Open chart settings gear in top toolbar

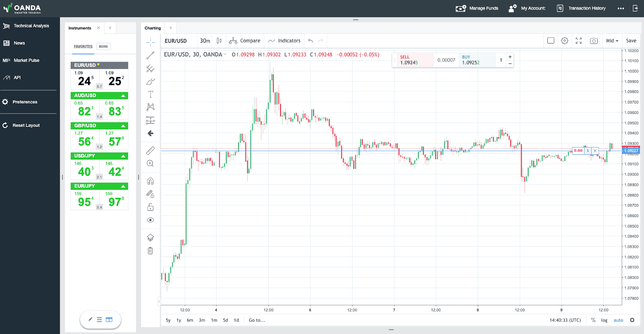[565, 41]
